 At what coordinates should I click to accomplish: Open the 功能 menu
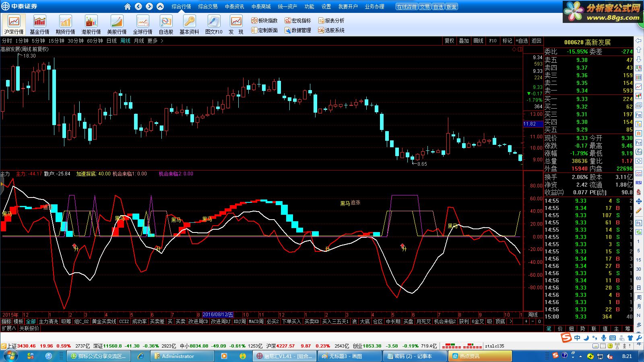[x=309, y=6]
